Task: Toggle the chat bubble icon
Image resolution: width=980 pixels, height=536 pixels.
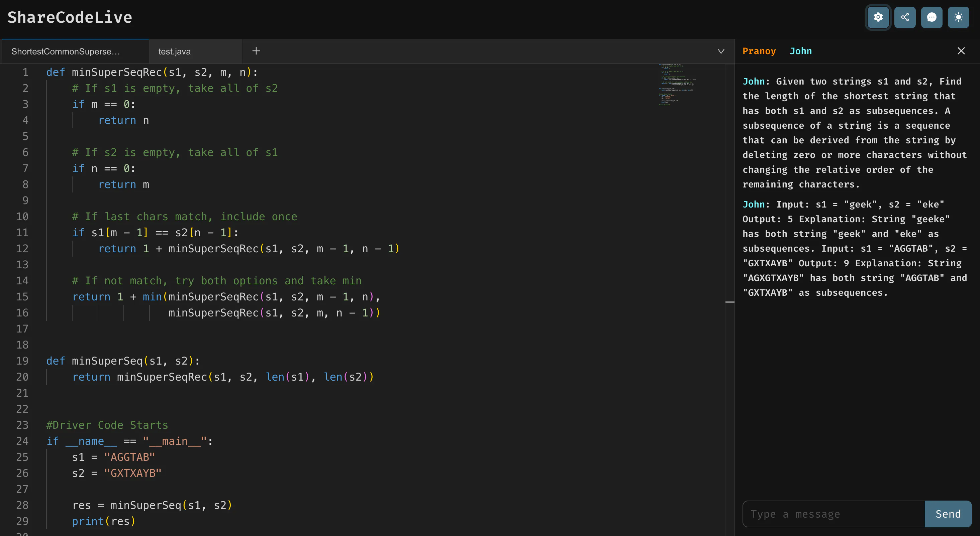Action: coord(932,17)
